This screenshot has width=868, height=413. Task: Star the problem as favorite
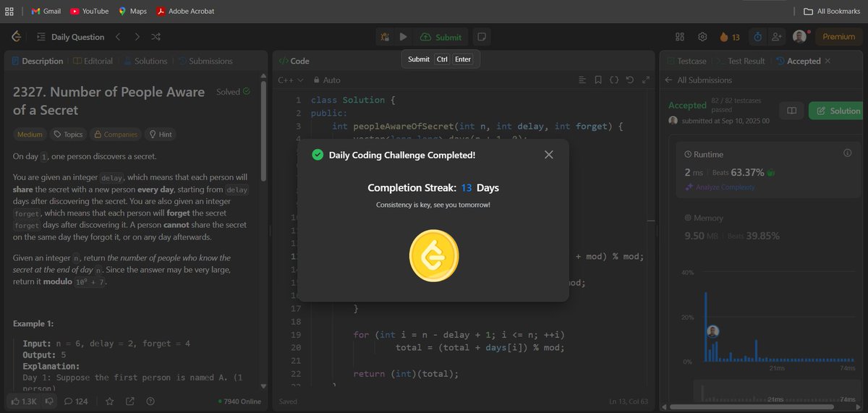(x=110, y=401)
